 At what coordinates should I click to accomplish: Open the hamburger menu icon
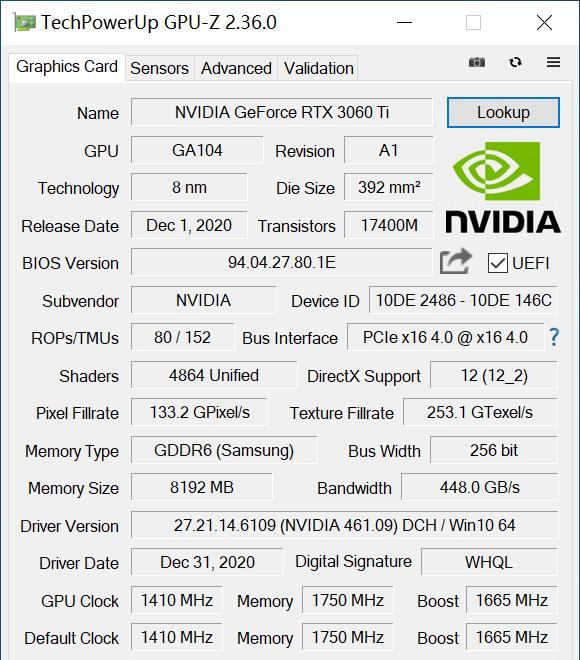(553, 62)
